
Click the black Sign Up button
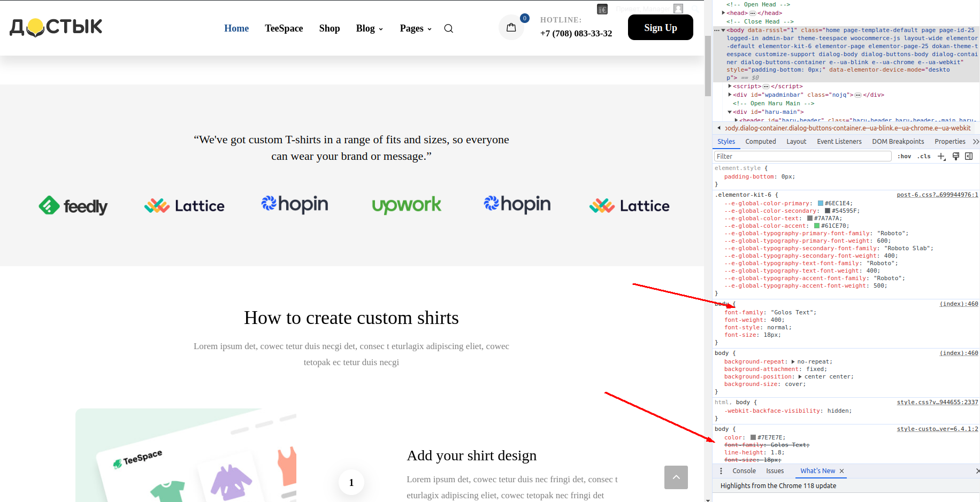point(660,27)
